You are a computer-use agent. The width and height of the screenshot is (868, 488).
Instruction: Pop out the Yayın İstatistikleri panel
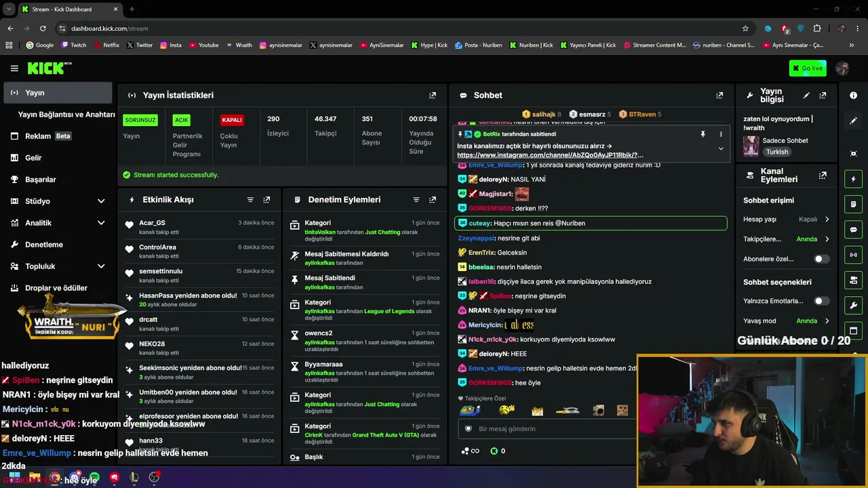433,96
